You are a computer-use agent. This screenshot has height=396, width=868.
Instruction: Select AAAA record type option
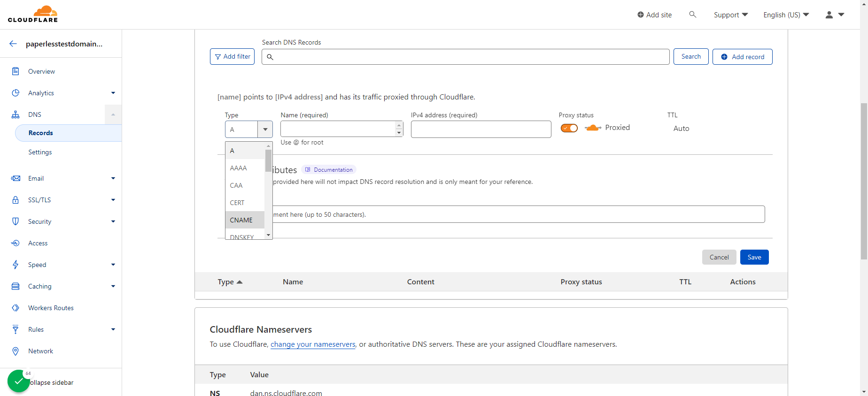(x=245, y=168)
